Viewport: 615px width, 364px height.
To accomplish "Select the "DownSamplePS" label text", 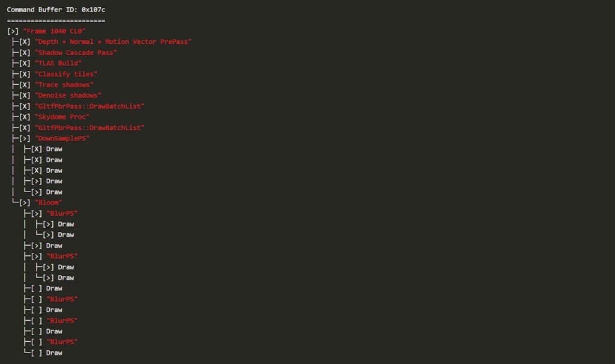I will [62, 139].
